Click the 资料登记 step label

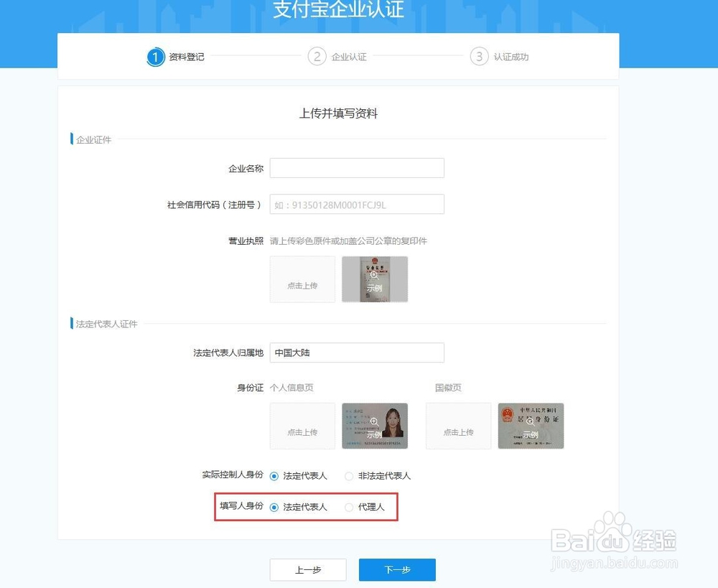coord(187,57)
